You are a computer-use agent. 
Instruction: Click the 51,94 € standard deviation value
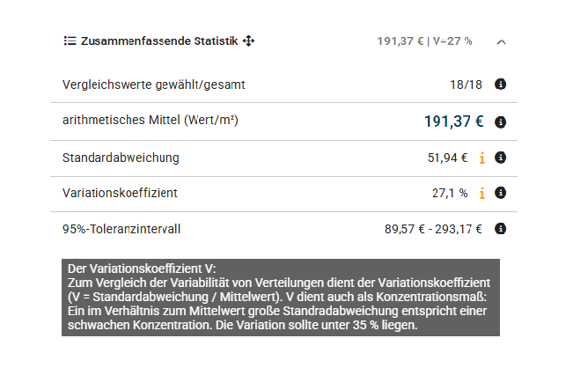(447, 158)
